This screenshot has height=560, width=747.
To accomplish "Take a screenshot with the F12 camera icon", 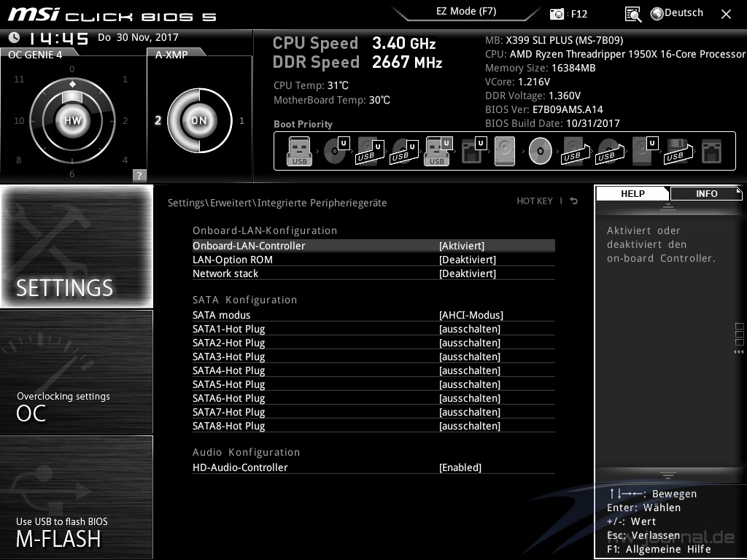I will coord(557,14).
